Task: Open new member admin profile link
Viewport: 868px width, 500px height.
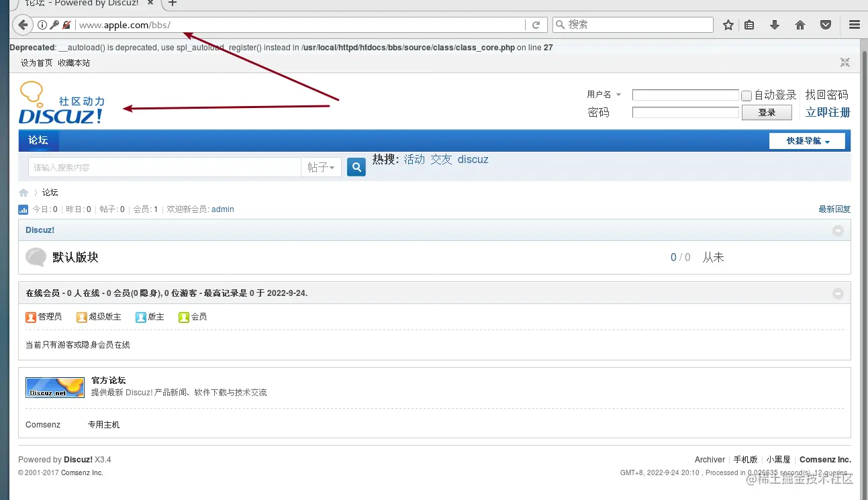Action: 223,209
